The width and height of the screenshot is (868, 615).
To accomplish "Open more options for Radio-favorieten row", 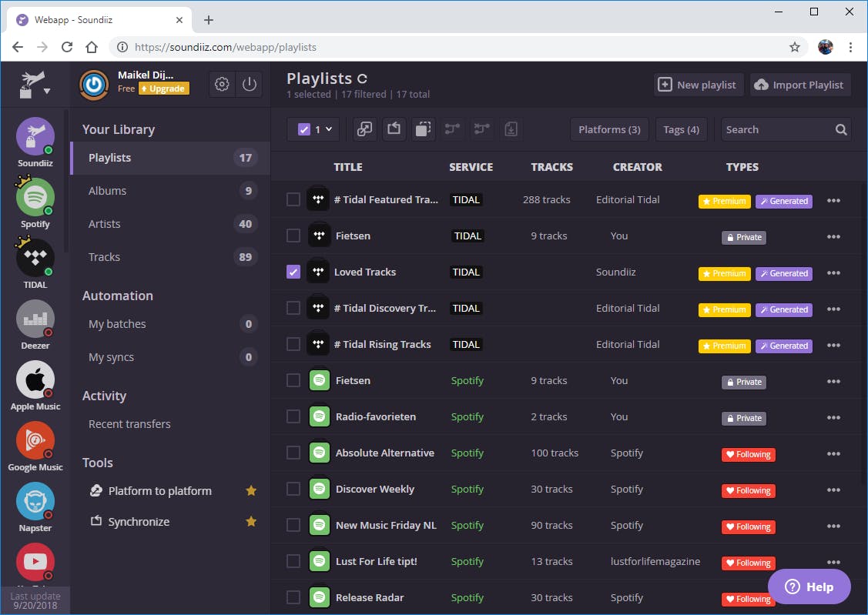I will [833, 417].
